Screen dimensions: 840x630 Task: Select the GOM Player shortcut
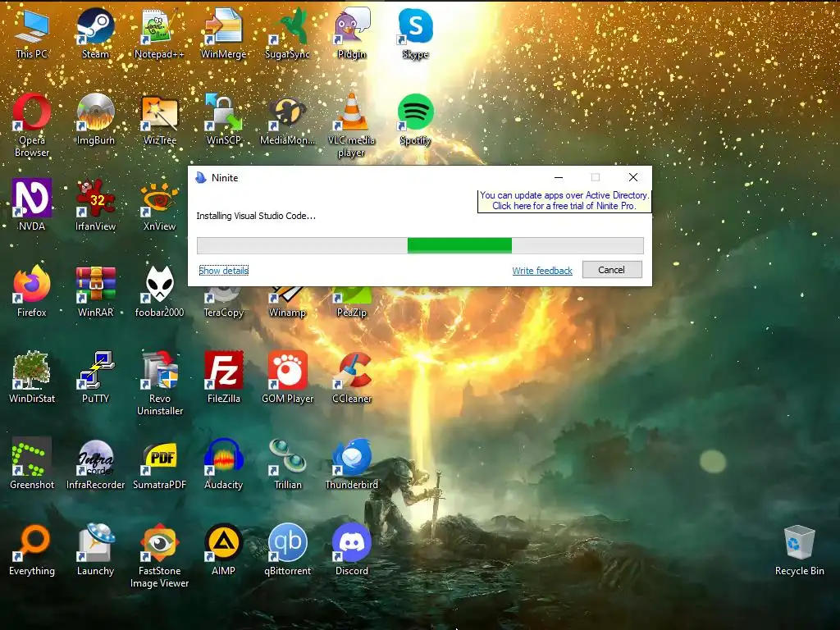click(288, 377)
